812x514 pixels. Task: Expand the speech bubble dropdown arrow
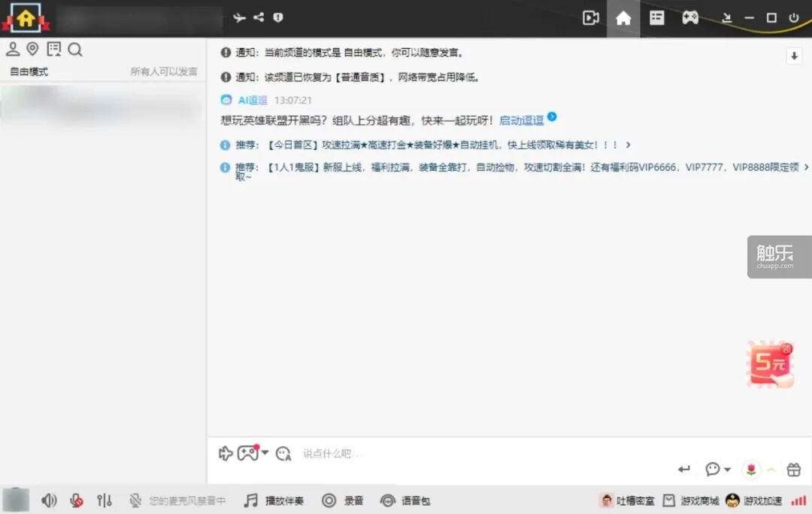point(727,470)
